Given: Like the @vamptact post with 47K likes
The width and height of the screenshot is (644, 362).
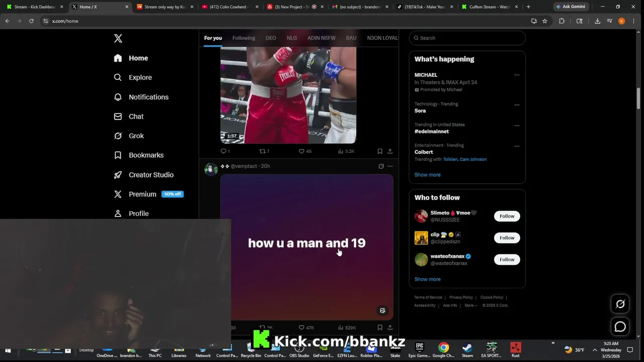Looking at the screenshot, I should [306, 327].
